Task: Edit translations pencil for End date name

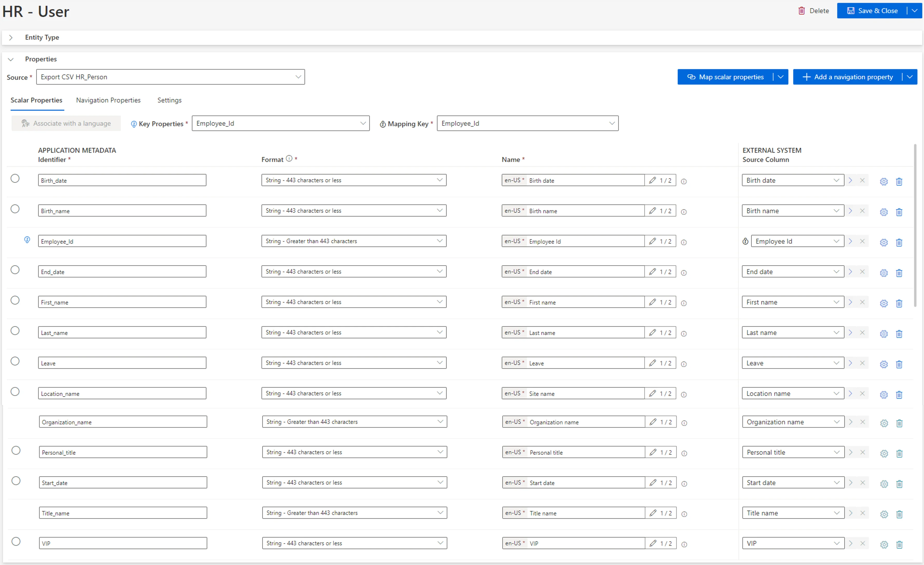Action: pos(652,272)
